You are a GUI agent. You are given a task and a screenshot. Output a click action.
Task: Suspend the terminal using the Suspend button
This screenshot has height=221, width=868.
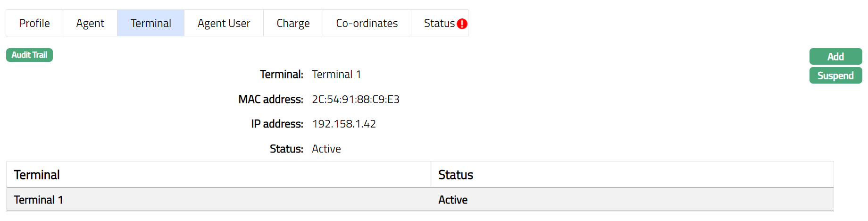click(835, 76)
